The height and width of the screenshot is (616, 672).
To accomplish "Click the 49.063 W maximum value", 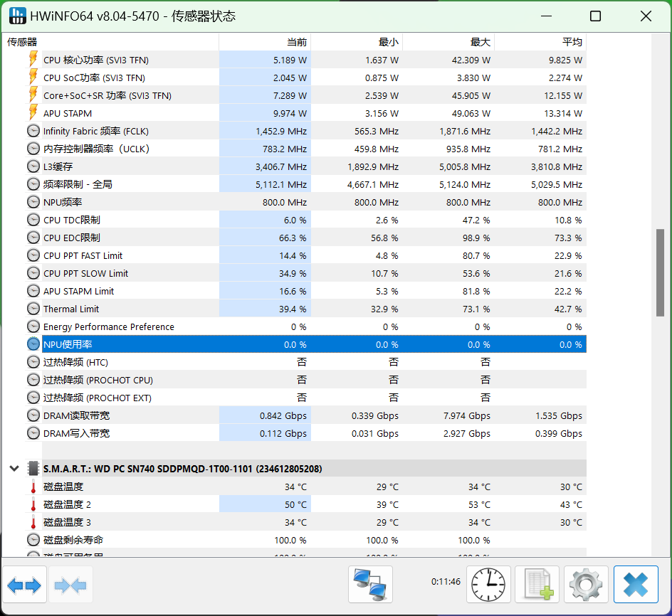I will tap(471, 114).
